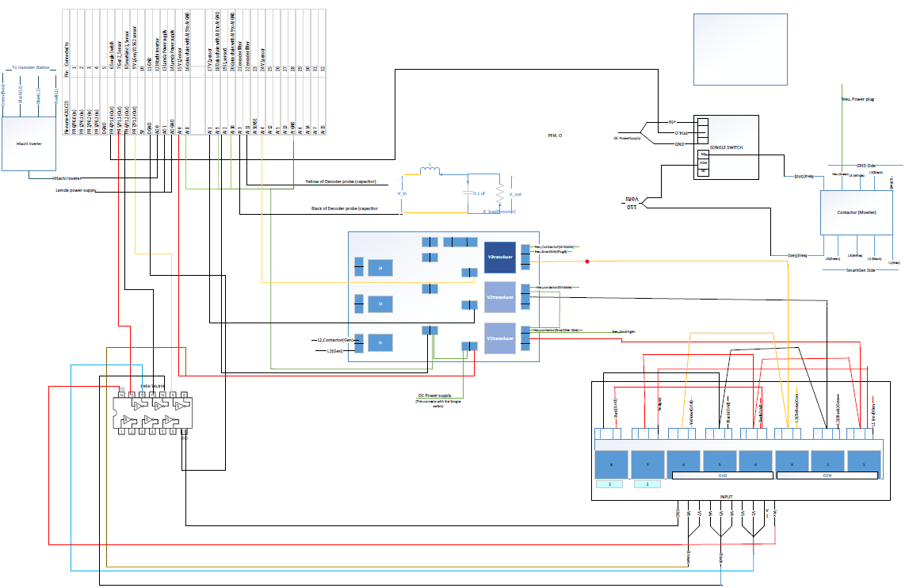Select the cyan box under terminal 7
The height and width of the screenshot is (588, 909).
(647, 484)
